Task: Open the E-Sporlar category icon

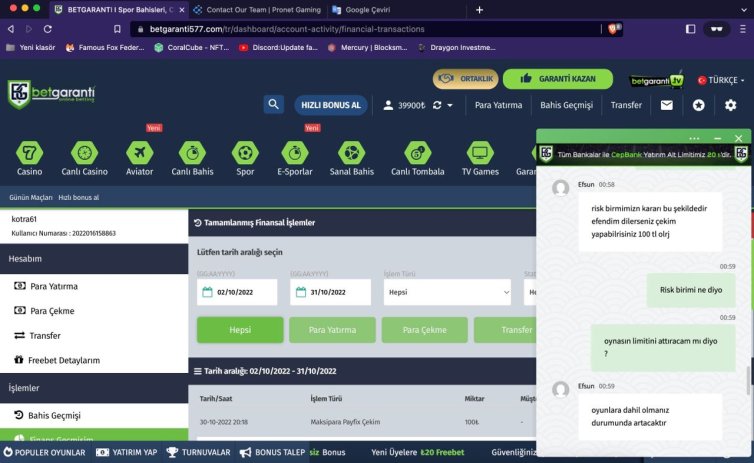Action: coord(295,154)
